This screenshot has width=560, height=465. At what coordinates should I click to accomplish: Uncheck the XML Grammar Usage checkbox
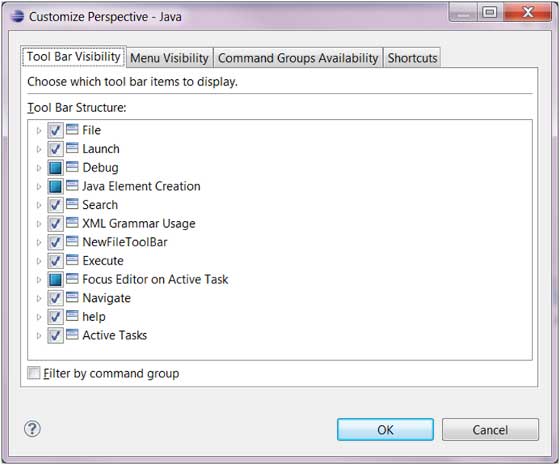[x=55, y=224]
